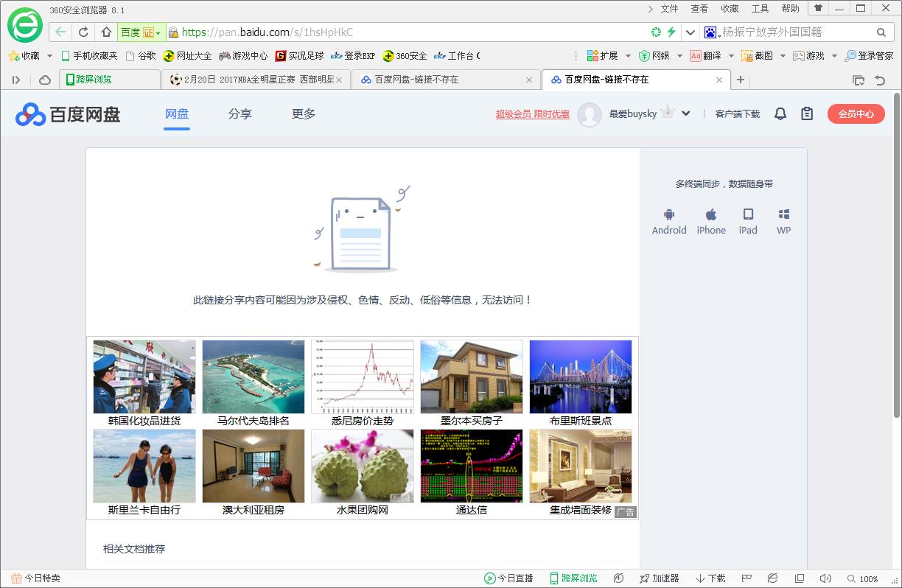Click inside the Baidu search box
This screenshot has width=902, height=588.
(796, 32)
